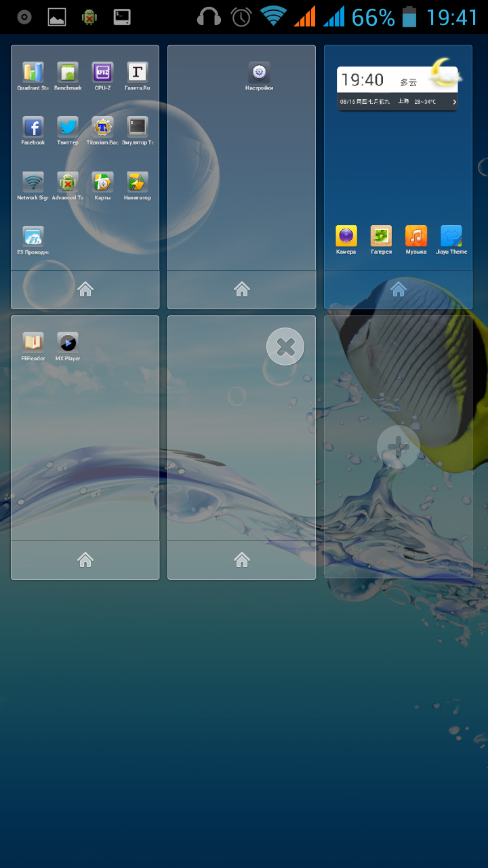Open the Музыка music app
The image size is (488, 868).
pos(416,236)
